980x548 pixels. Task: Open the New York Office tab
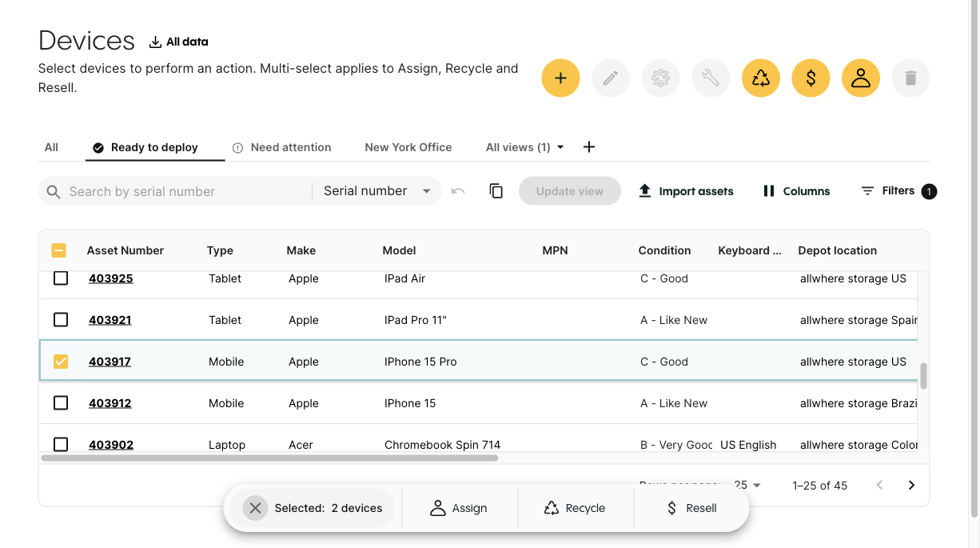(x=408, y=147)
